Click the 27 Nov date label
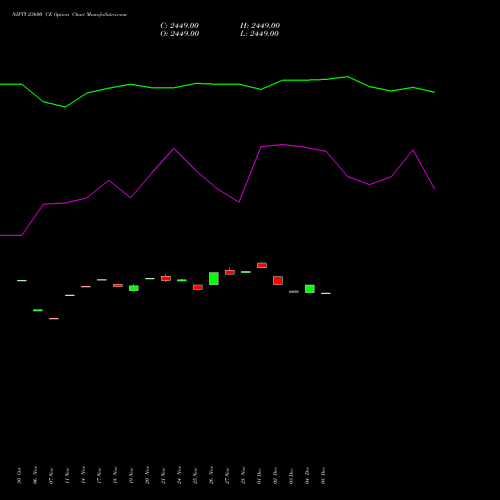The image size is (500, 500). coord(227,476)
